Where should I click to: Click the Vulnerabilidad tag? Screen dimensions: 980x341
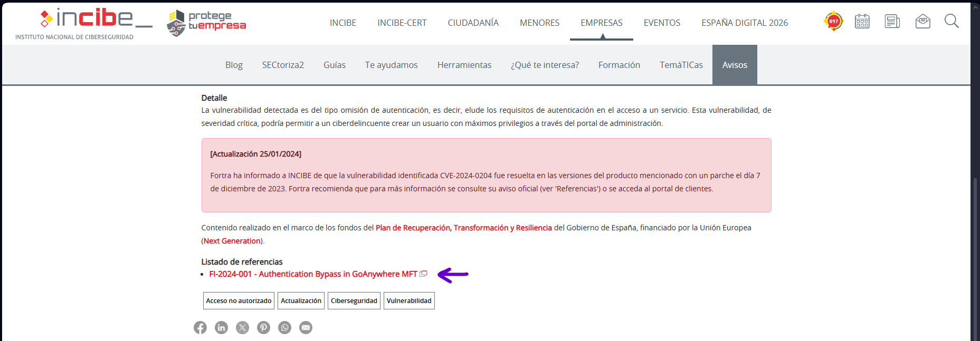click(x=409, y=300)
